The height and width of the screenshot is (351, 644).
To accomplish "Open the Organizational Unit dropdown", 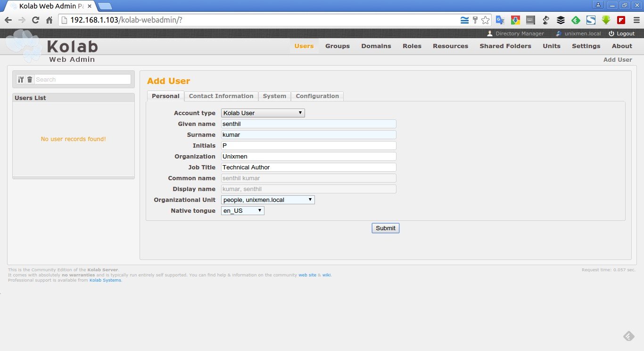I will pyautogui.click(x=268, y=200).
